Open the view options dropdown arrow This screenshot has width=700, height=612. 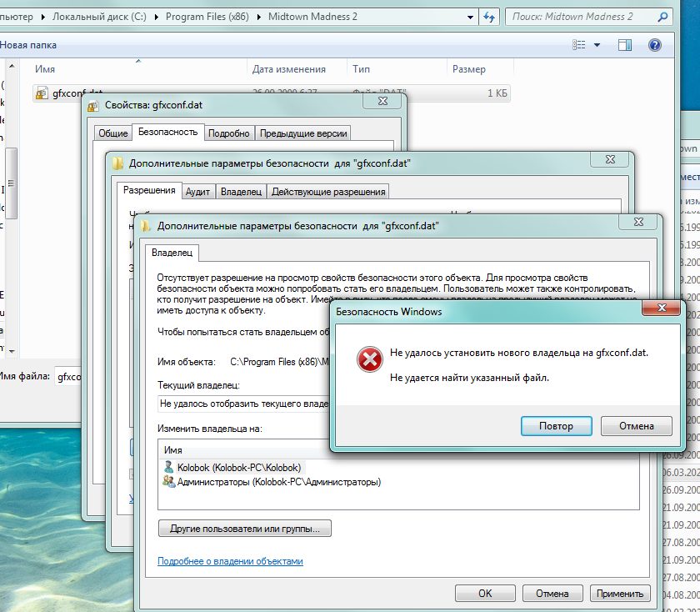[597, 45]
